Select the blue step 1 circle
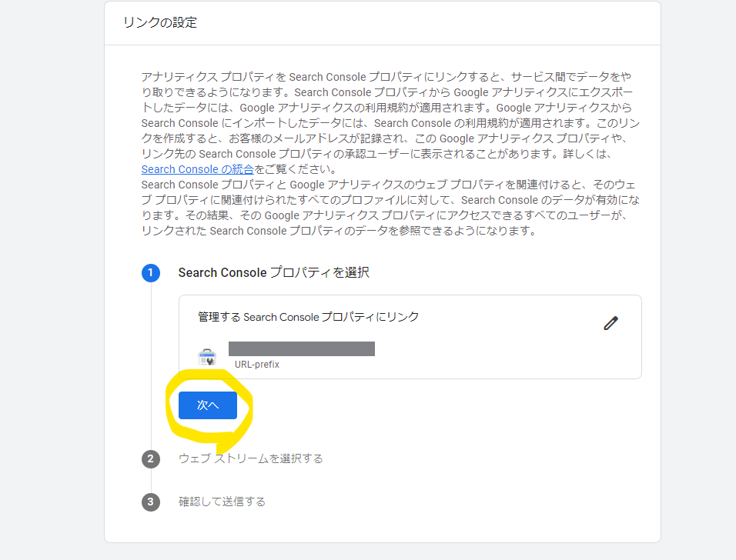This screenshot has height=560, width=736. point(151,272)
